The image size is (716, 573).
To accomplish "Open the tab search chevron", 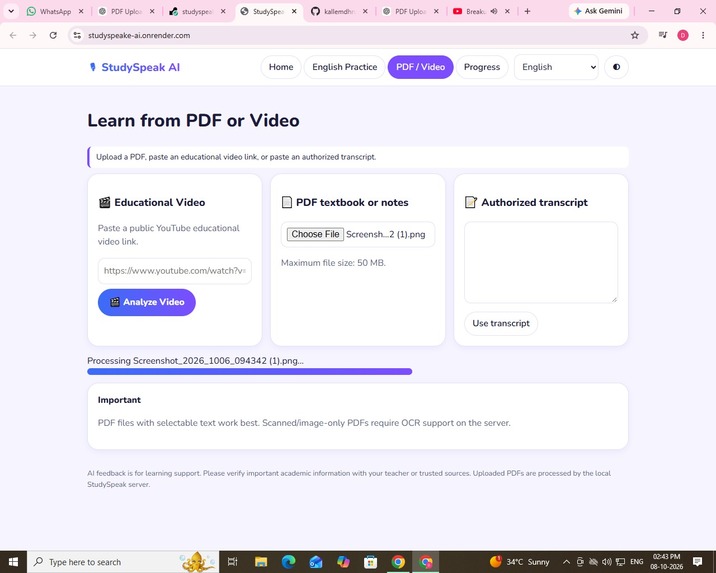I will point(11,11).
